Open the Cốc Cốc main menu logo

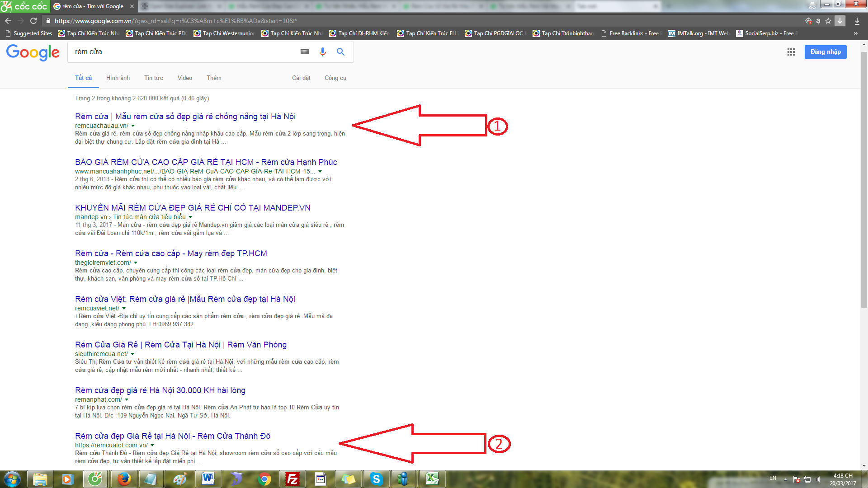pyautogui.click(x=25, y=6)
